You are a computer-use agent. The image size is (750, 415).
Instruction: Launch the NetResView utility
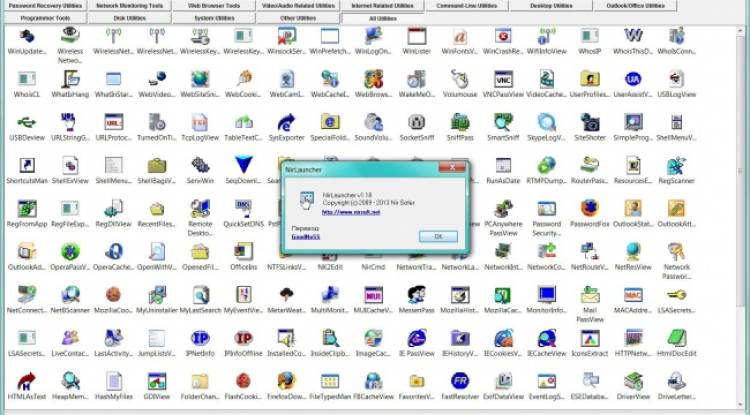tap(633, 252)
